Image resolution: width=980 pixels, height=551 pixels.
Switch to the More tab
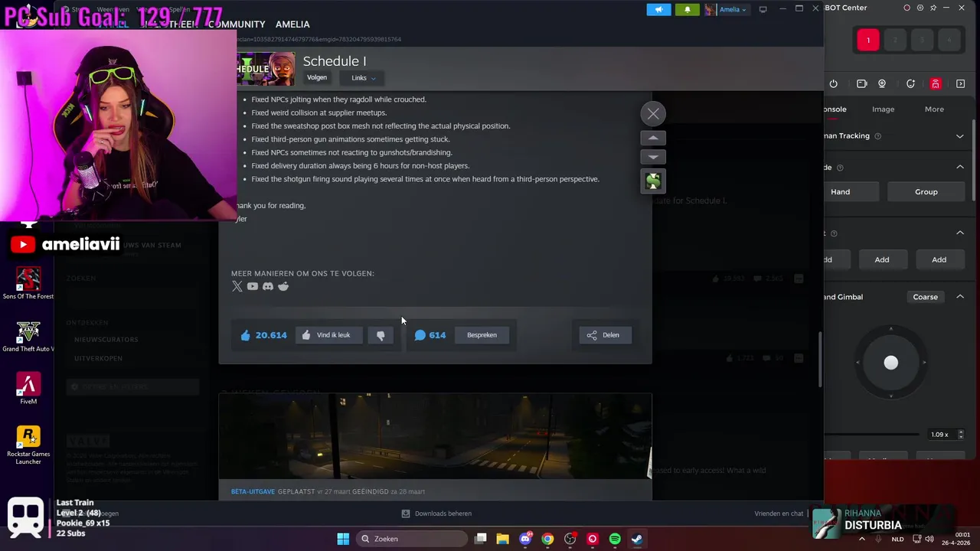(934, 109)
